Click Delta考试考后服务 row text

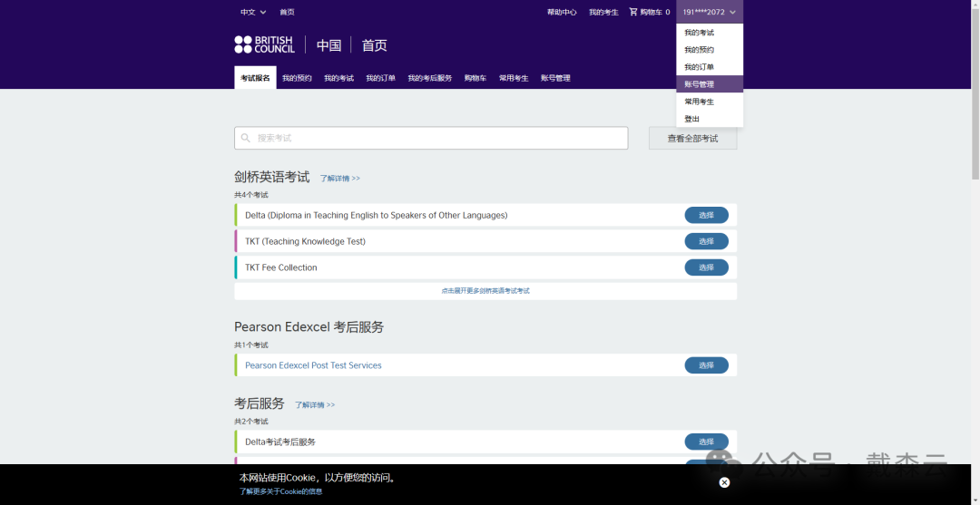(280, 442)
